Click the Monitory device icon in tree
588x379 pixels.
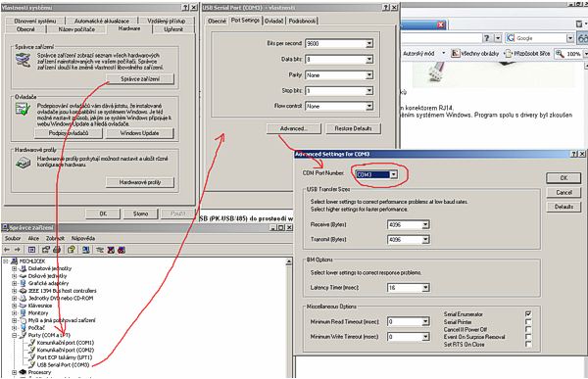tap(23, 313)
